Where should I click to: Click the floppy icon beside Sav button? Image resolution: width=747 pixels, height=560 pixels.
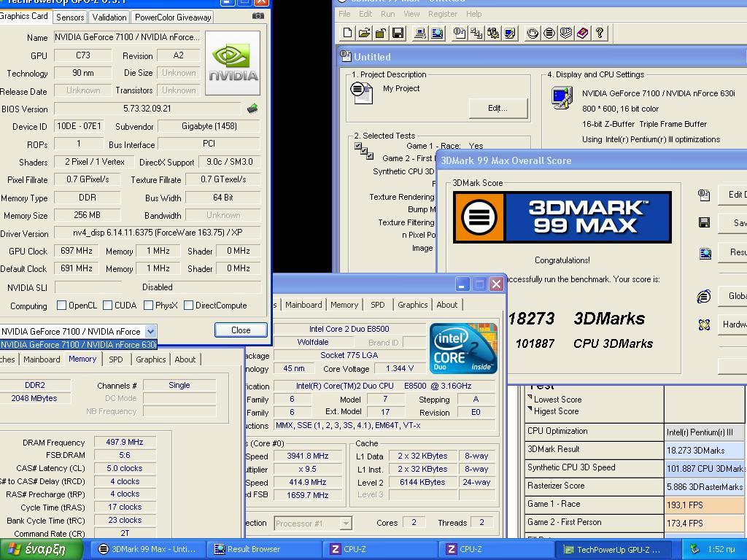click(x=704, y=222)
